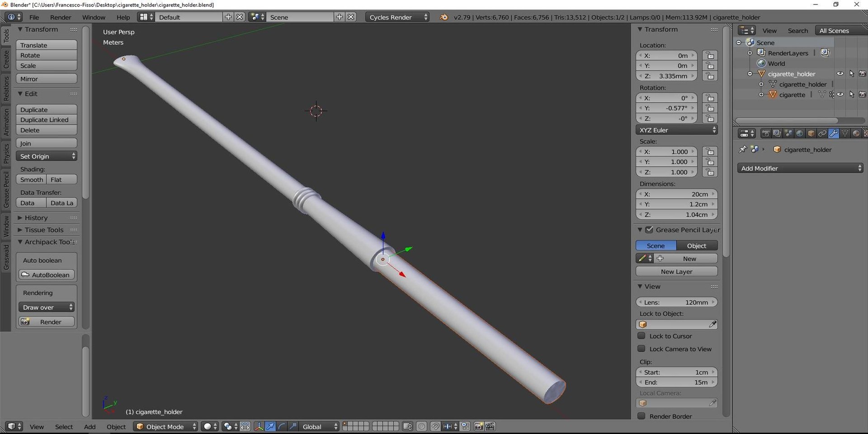Click the Duplicate Linked button
Screen dimensions: 868x434
[x=47, y=120]
